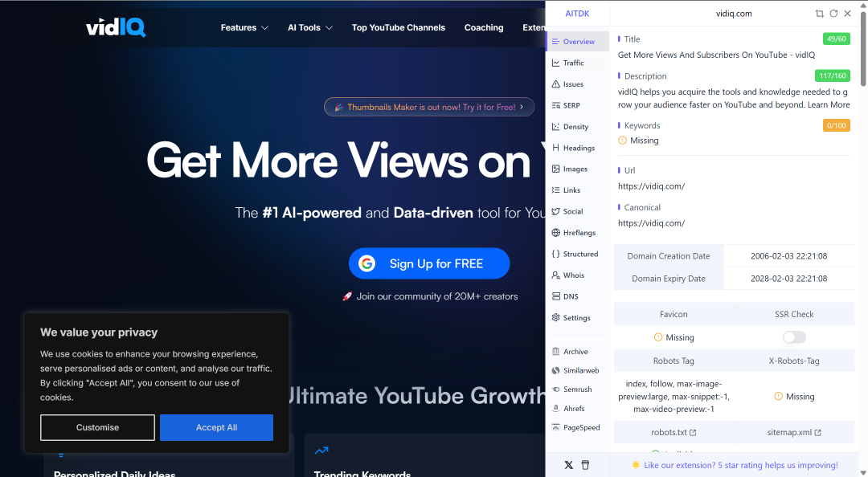Click the Favicon Missing warning
The width and height of the screenshot is (868, 477).
tap(674, 337)
